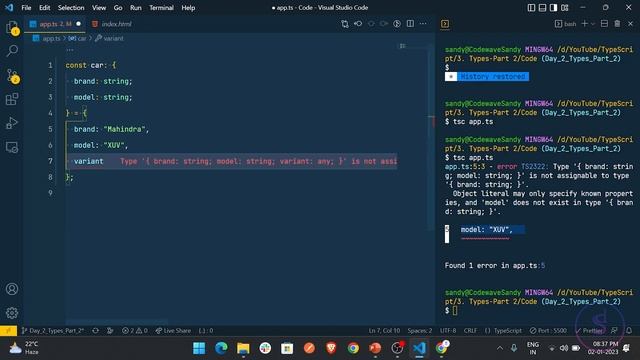Open the terminal launch profile dropdown
The width and height of the screenshot is (640, 360).
[593, 24]
